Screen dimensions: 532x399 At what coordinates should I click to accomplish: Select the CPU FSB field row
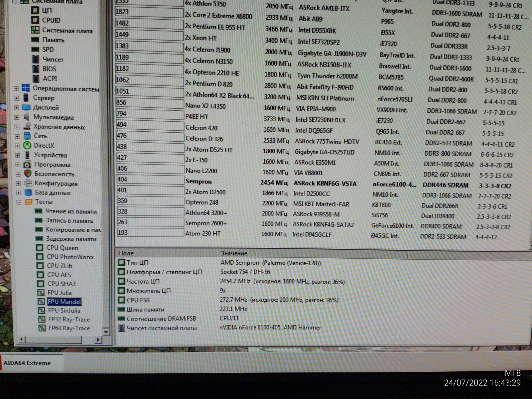click(228, 300)
